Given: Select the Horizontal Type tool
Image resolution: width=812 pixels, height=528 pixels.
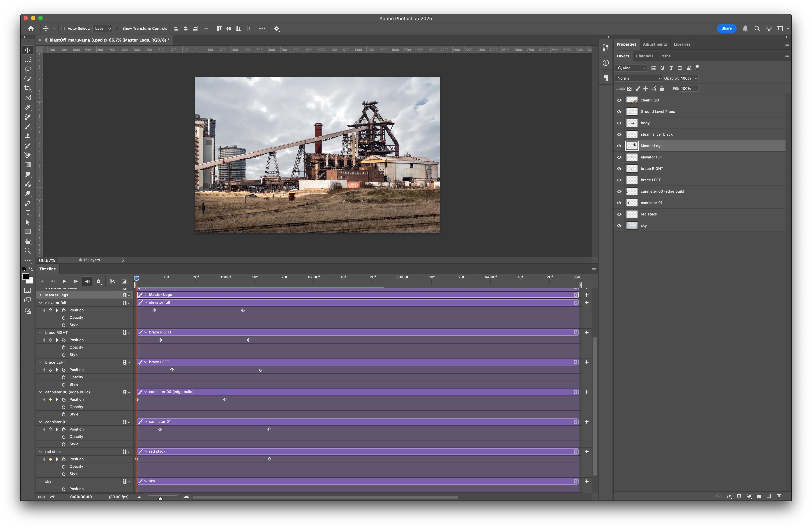Looking at the screenshot, I should 28,213.
